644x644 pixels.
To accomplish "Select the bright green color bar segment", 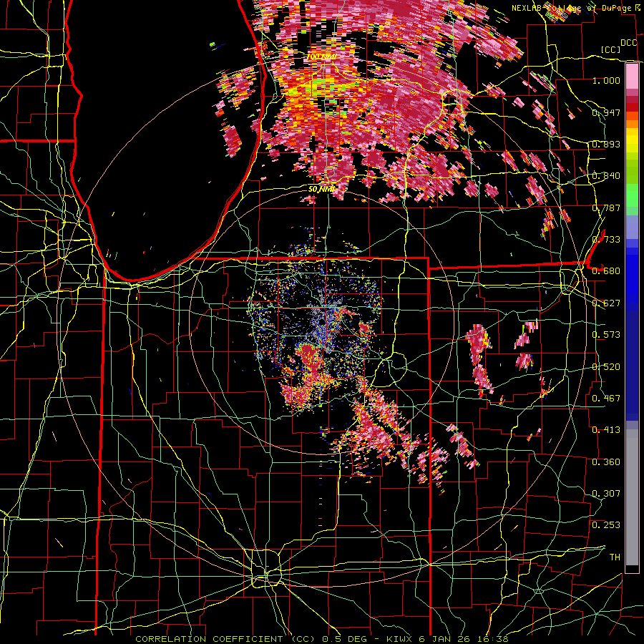I will (x=632, y=196).
